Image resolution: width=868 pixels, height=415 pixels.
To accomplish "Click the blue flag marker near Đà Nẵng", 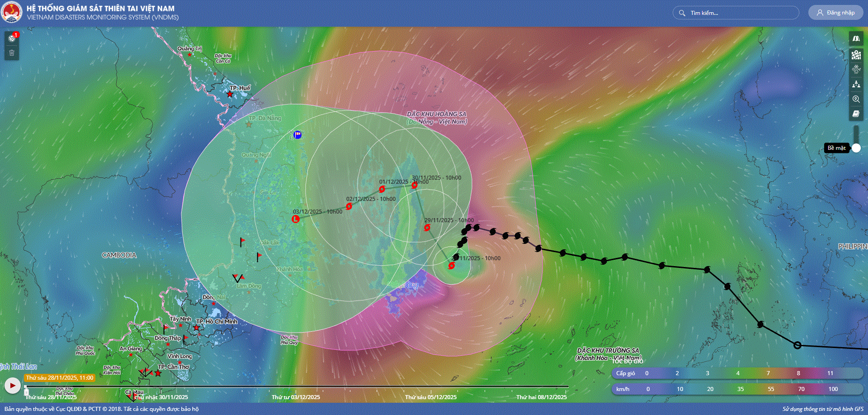I will tap(297, 134).
